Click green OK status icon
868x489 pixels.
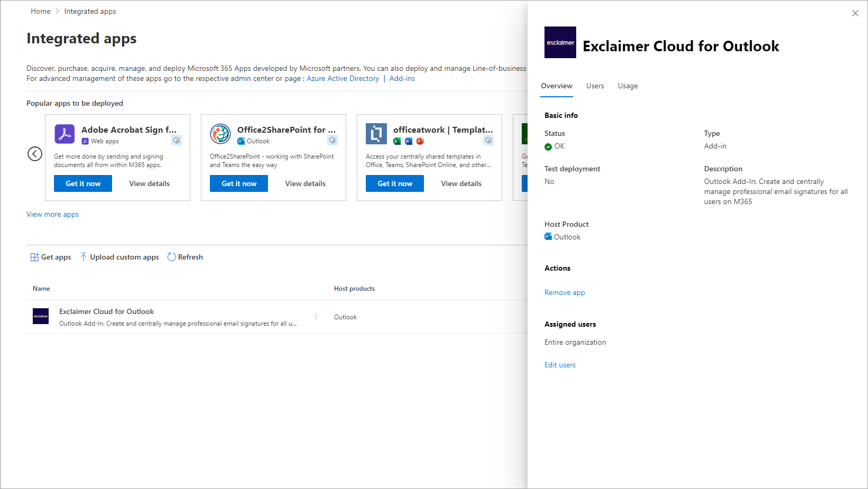[548, 147]
